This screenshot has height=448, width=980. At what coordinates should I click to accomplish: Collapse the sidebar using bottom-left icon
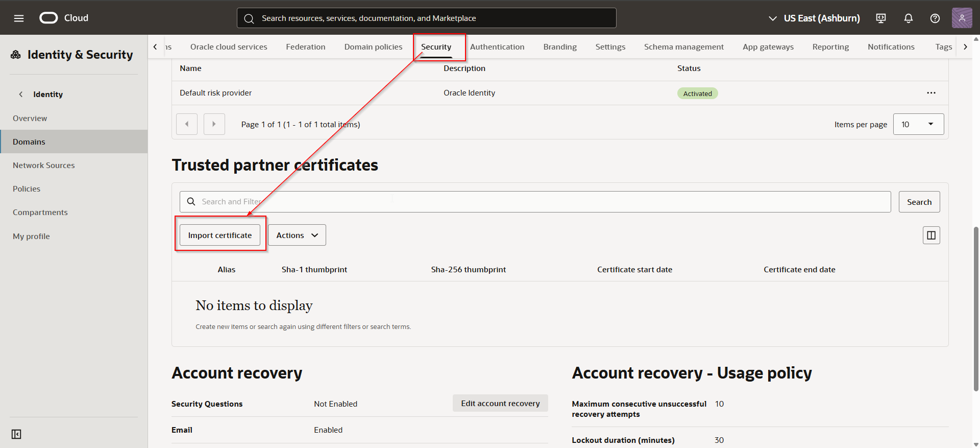tap(16, 434)
